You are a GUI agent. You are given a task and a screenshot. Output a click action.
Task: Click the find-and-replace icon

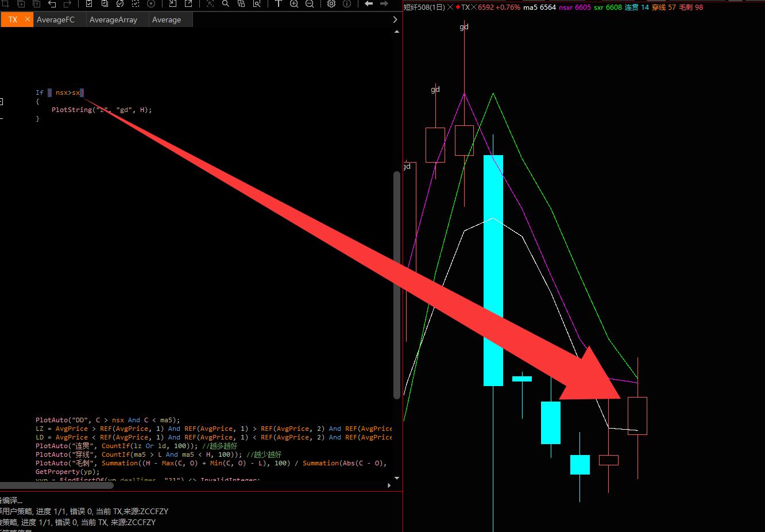point(241,3)
